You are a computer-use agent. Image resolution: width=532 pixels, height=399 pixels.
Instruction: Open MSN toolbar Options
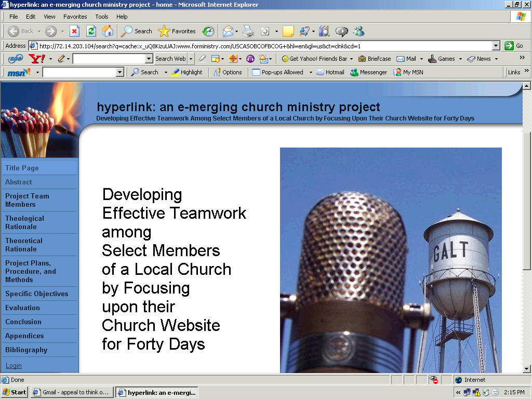(228, 72)
